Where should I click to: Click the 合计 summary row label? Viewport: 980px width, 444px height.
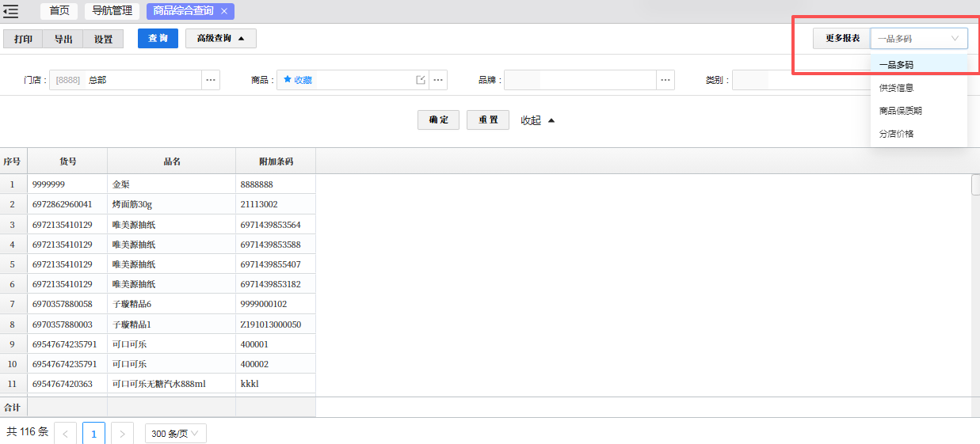tap(13, 408)
